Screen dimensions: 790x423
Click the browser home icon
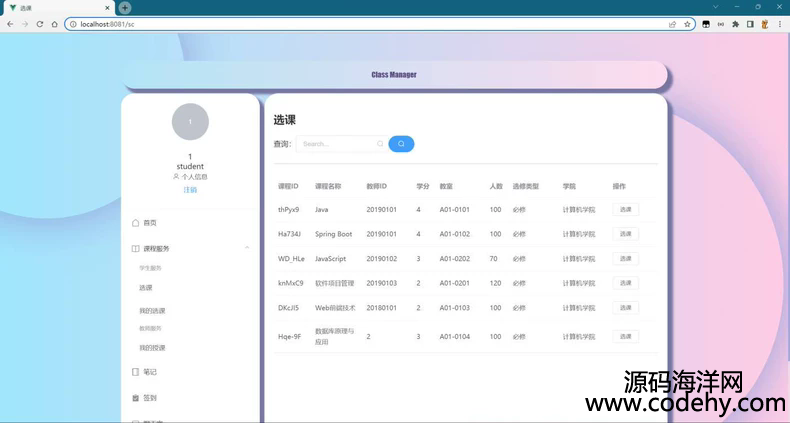point(55,24)
